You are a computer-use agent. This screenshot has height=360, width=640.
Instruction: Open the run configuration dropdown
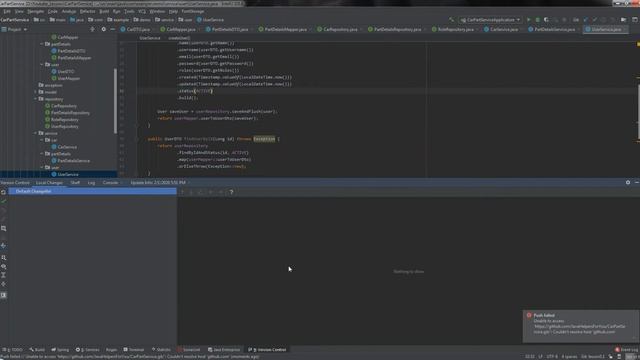[490, 20]
